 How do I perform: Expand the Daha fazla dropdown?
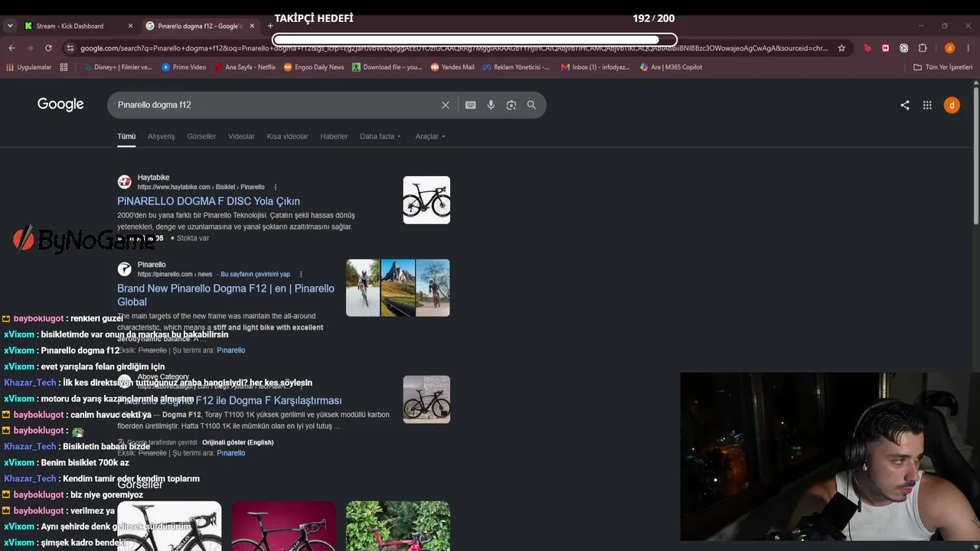coord(381,136)
